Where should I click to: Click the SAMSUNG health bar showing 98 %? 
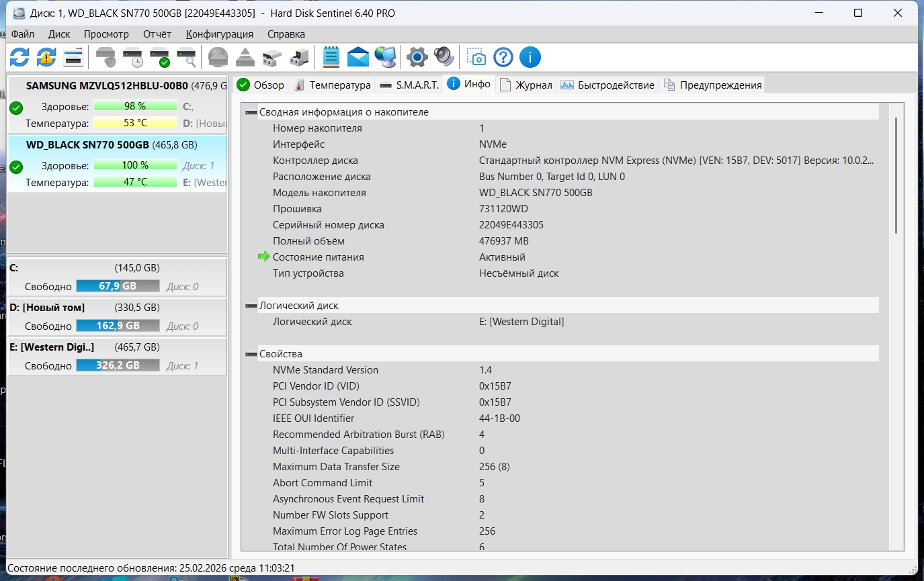point(135,106)
